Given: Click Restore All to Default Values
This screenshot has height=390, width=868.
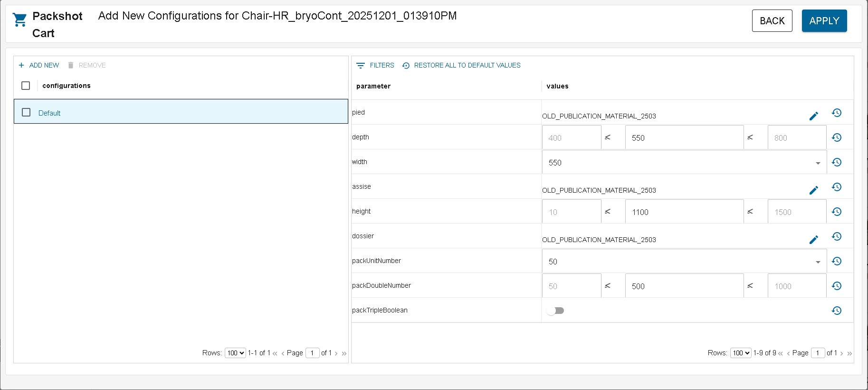Looking at the screenshot, I should (461, 65).
